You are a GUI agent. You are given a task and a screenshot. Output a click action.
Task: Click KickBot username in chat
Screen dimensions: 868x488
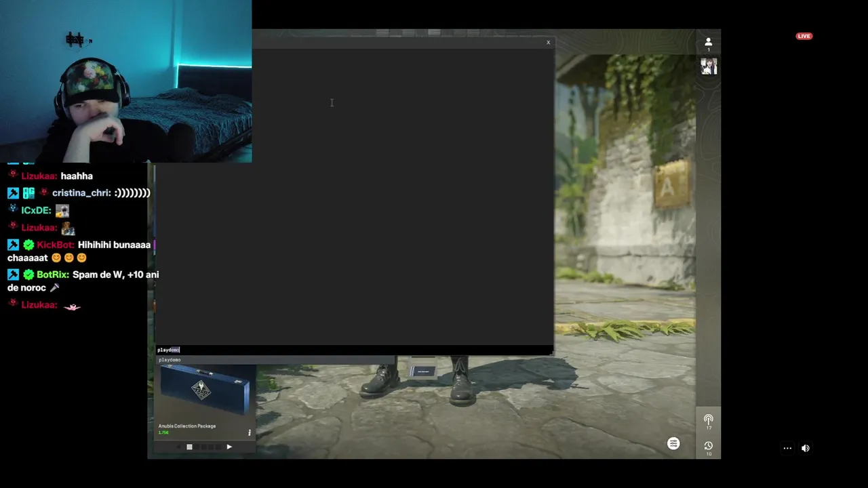click(x=56, y=245)
